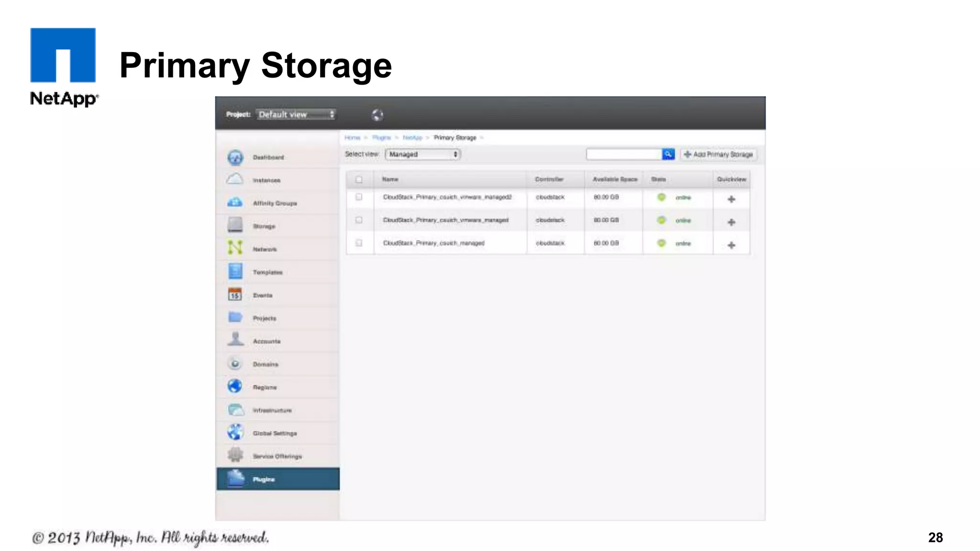Select Events label in sidebar
This screenshot has width=980, height=551.
coord(263,295)
